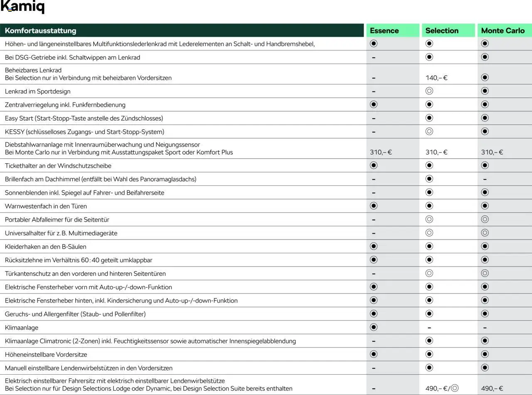
Task: Click Selection filled dot for Brillenfach am Dachhimmel
Action: coord(429,179)
